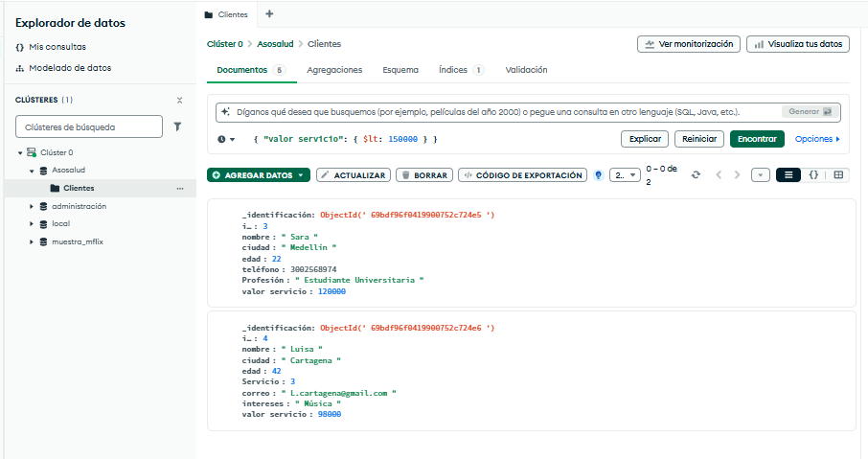
Task: Expand the administración database
Action: tap(32, 206)
